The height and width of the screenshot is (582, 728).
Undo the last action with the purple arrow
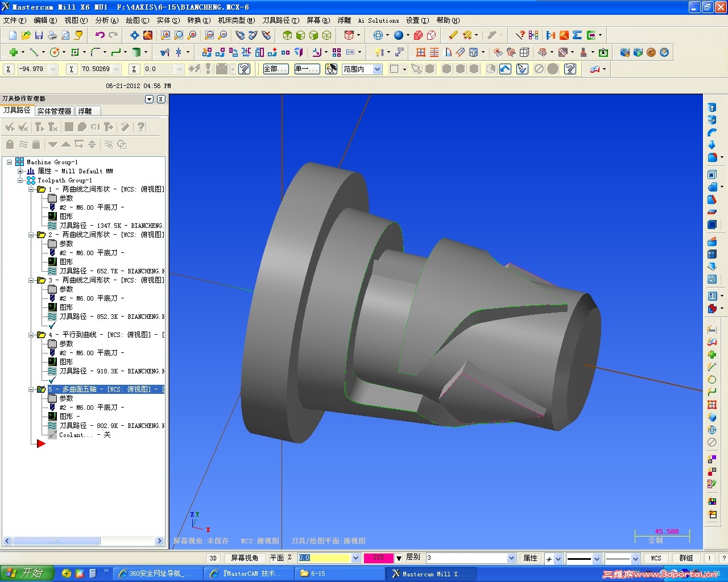[100, 35]
